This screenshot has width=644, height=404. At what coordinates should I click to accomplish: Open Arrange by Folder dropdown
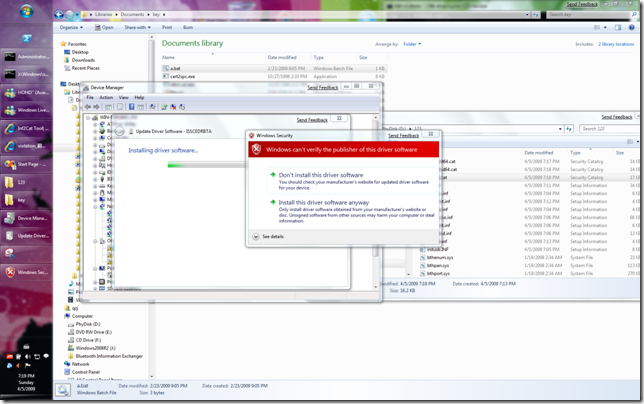pos(412,44)
